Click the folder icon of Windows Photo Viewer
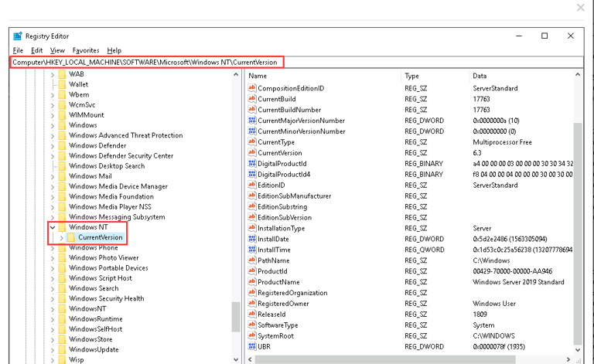Image resolution: width=594 pixels, height=364 pixels. coord(62,257)
